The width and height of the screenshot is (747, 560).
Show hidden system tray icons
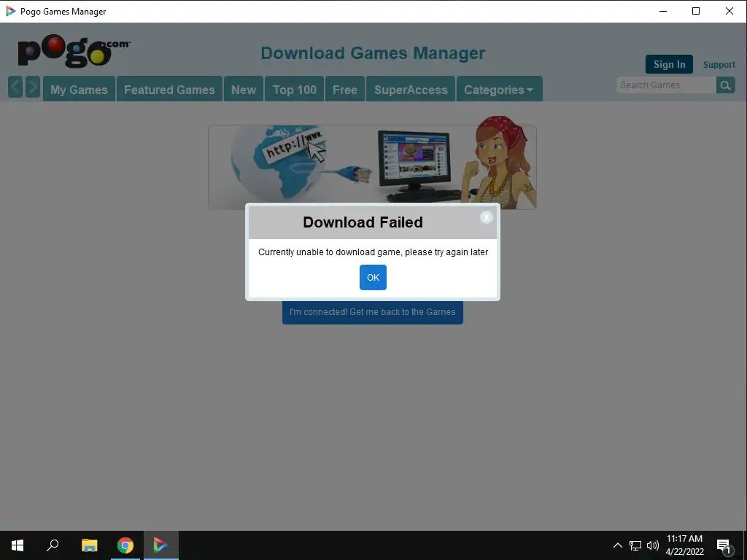coord(617,545)
